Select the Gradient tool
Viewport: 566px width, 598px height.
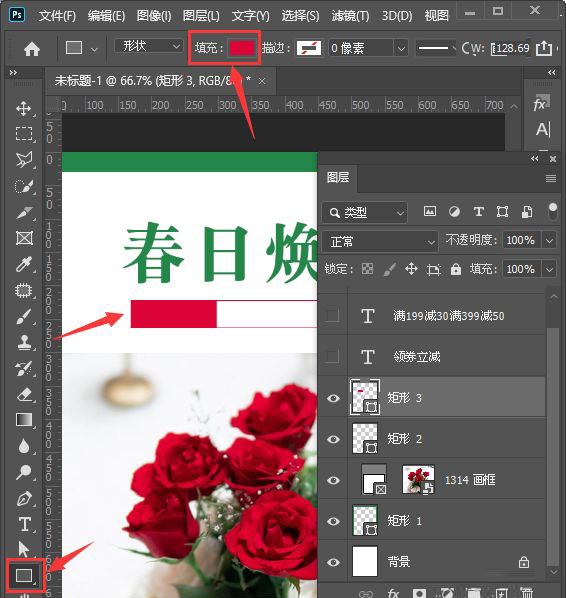point(24,420)
